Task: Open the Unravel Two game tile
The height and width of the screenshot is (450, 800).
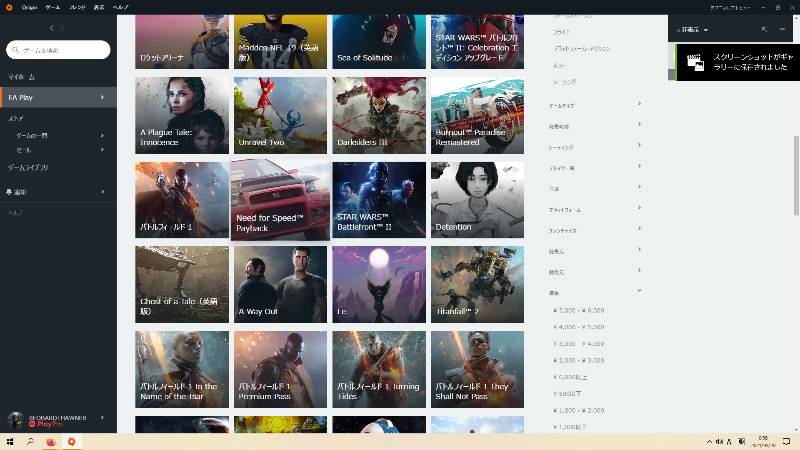Action: click(280, 115)
